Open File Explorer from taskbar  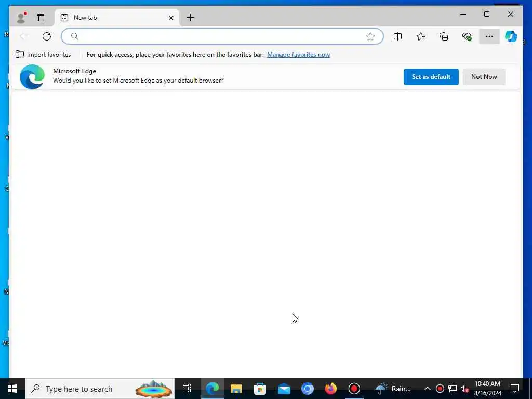tap(236, 389)
